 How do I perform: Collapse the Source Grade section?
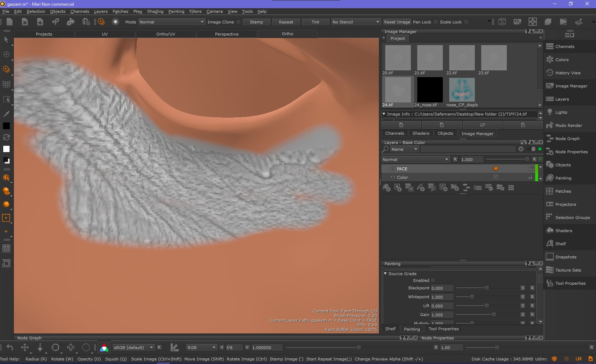click(385, 274)
